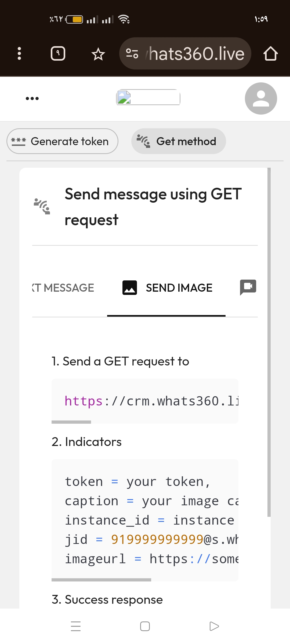Select the Send Image tab
The image size is (290, 644).
click(166, 288)
